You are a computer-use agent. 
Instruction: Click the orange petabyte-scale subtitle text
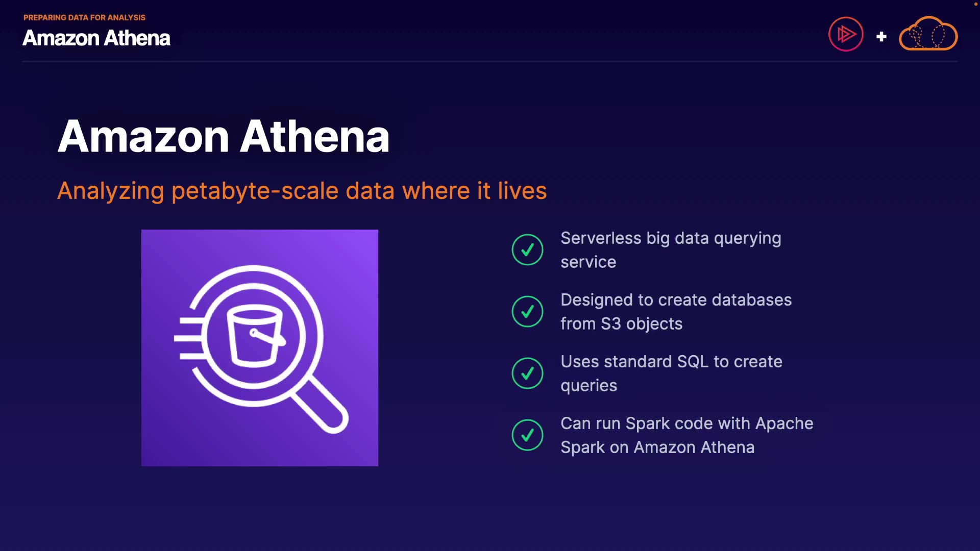[302, 191]
